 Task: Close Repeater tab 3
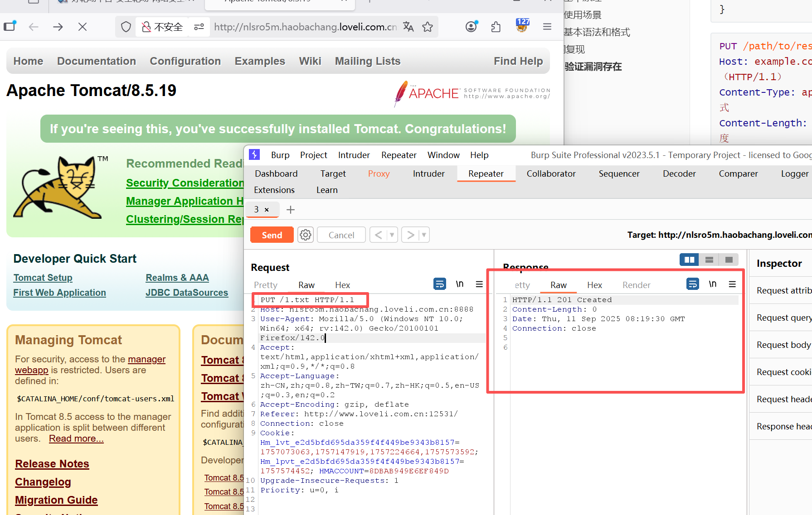pos(267,210)
